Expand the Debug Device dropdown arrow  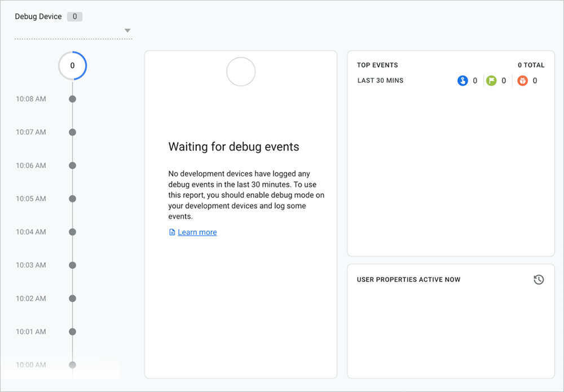[127, 30]
